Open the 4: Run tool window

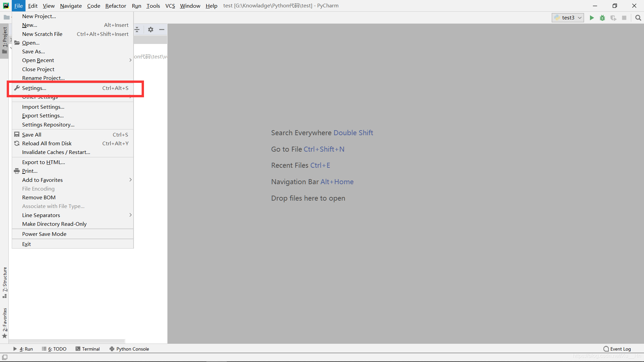(23, 349)
